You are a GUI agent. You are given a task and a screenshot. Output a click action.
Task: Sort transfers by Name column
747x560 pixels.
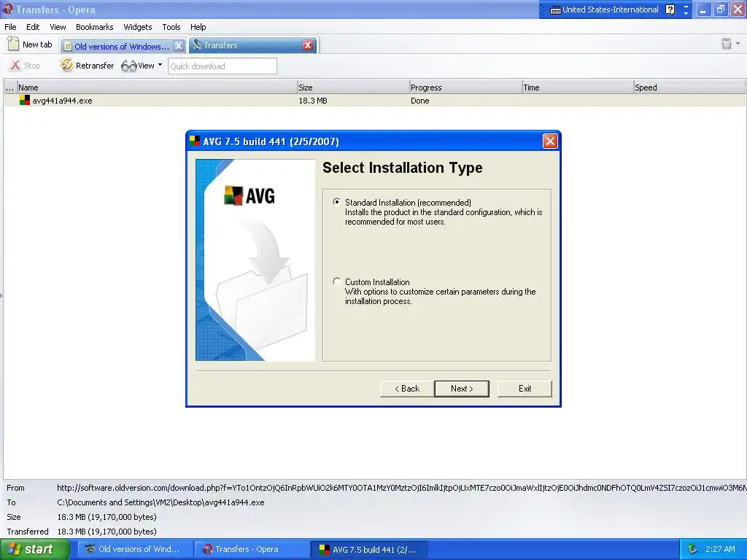(158, 87)
